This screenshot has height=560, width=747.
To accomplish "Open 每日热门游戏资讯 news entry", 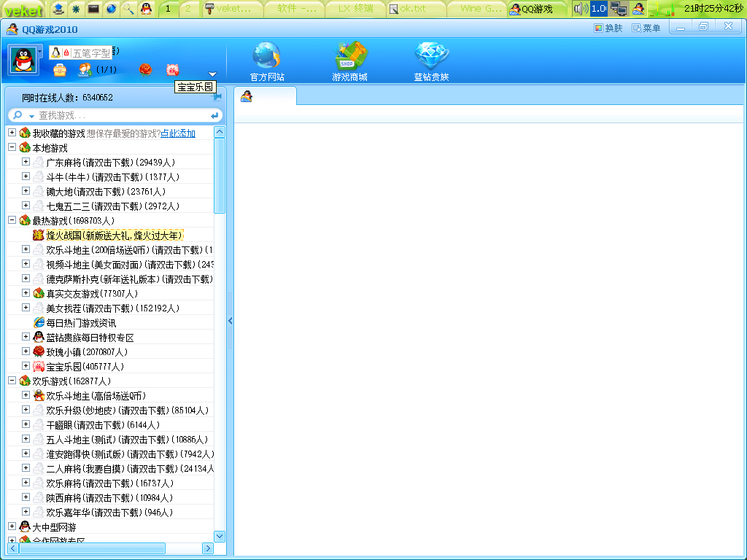I will coord(81,323).
